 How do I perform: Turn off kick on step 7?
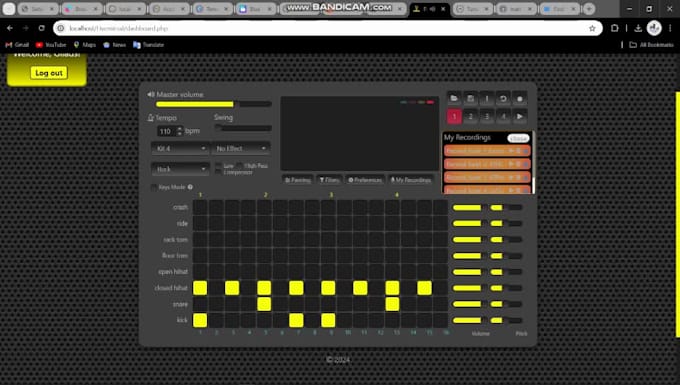pyautogui.click(x=296, y=320)
